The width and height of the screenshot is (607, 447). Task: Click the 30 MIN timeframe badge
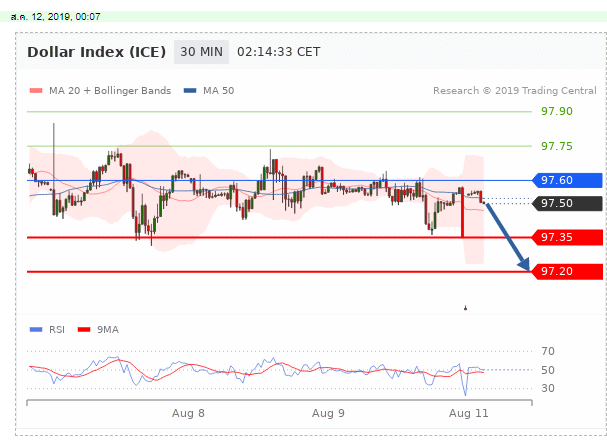tap(201, 52)
